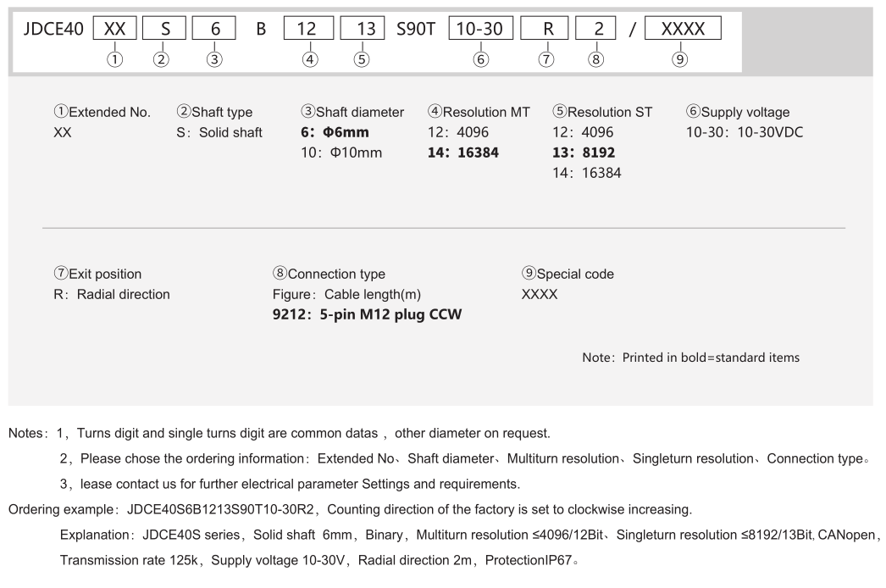The image size is (886, 588).
Task: Click circled number 9 beneath the XXXX box
Action: click(680, 58)
